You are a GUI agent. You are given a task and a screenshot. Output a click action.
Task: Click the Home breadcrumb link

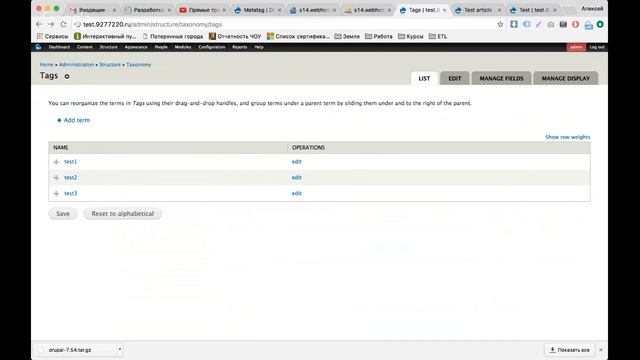(x=47, y=65)
